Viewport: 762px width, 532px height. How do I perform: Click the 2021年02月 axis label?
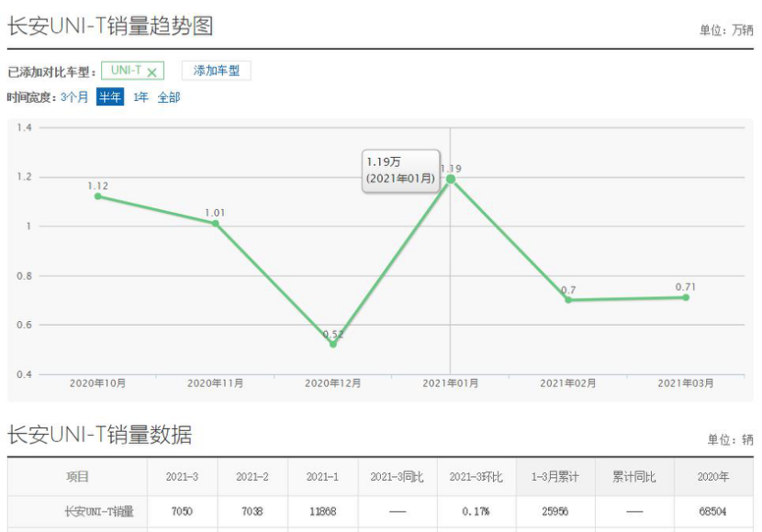click(x=568, y=383)
